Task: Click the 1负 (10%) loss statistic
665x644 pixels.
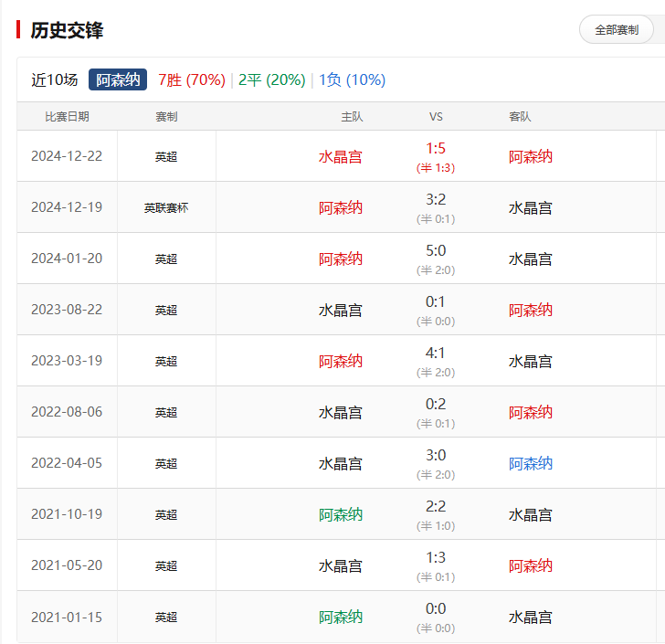Action: [352, 79]
